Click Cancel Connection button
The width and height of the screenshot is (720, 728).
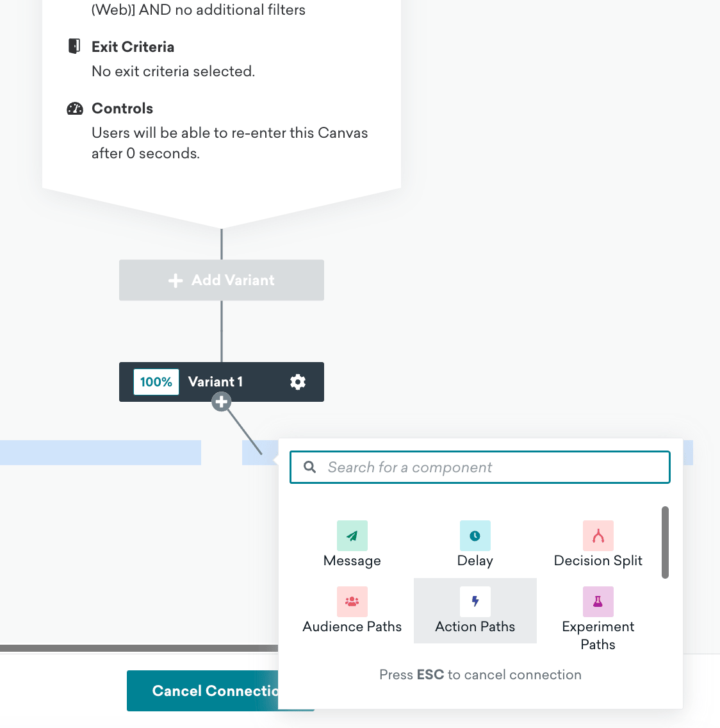point(202,690)
